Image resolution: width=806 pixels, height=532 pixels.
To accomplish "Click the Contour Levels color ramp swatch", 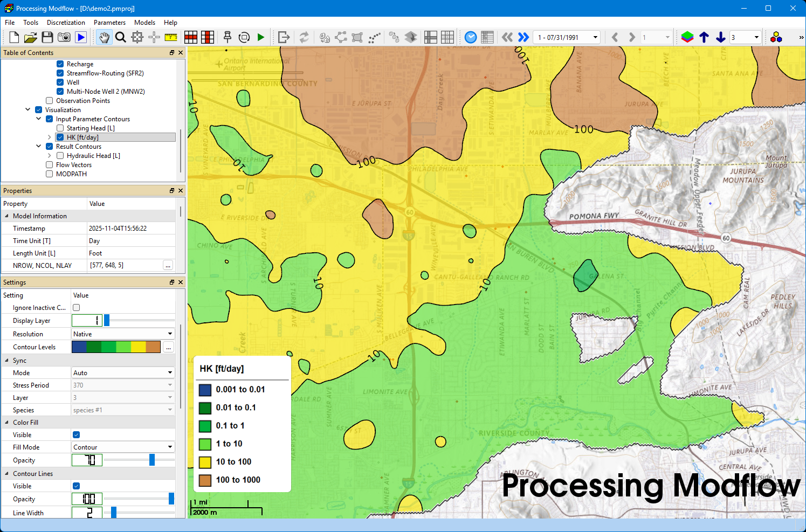I will point(116,347).
